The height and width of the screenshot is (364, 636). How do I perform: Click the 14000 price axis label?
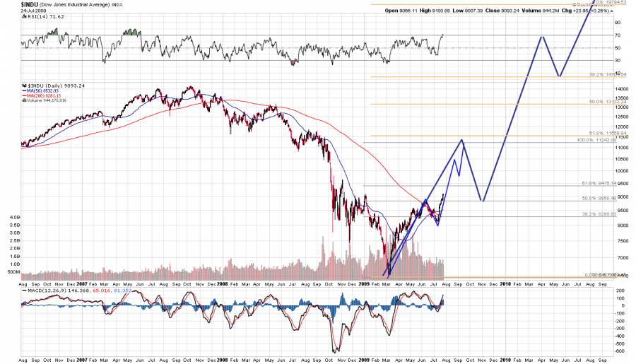click(622, 89)
